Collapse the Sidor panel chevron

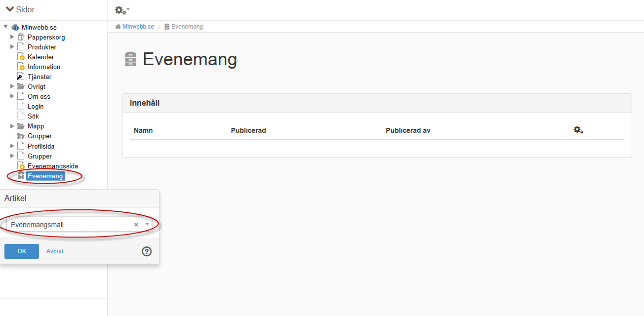click(9, 9)
